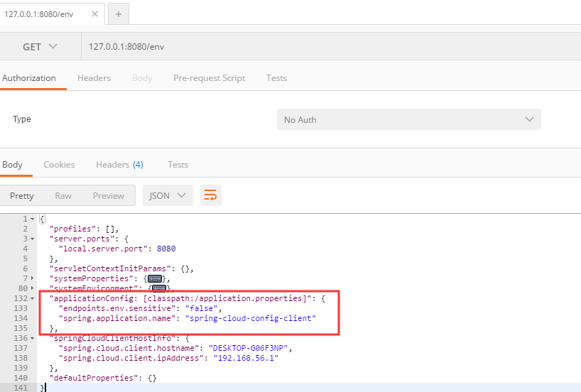
Task: Click the "DESKTOP-G06F3NP" hostname value
Action: 249,348
